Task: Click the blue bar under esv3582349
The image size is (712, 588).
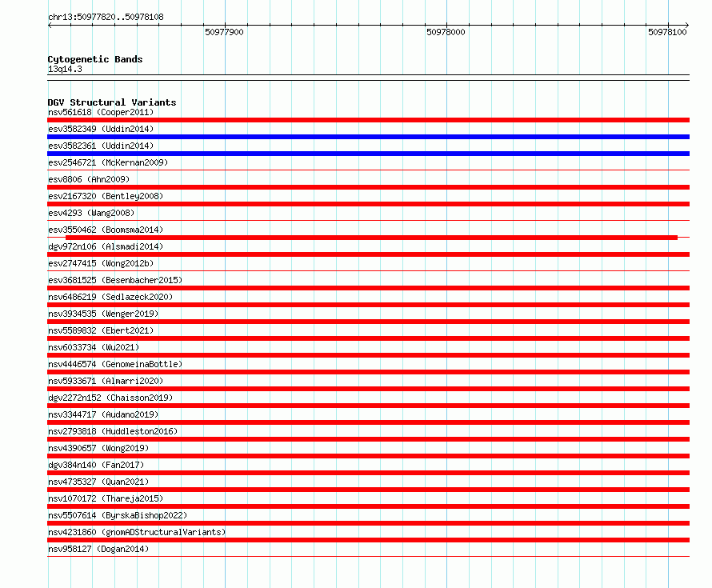Action: click(x=368, y=137)
